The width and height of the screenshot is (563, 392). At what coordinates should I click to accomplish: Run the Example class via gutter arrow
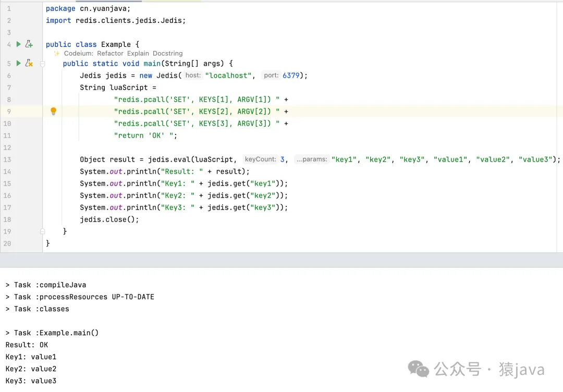[19, 44]
